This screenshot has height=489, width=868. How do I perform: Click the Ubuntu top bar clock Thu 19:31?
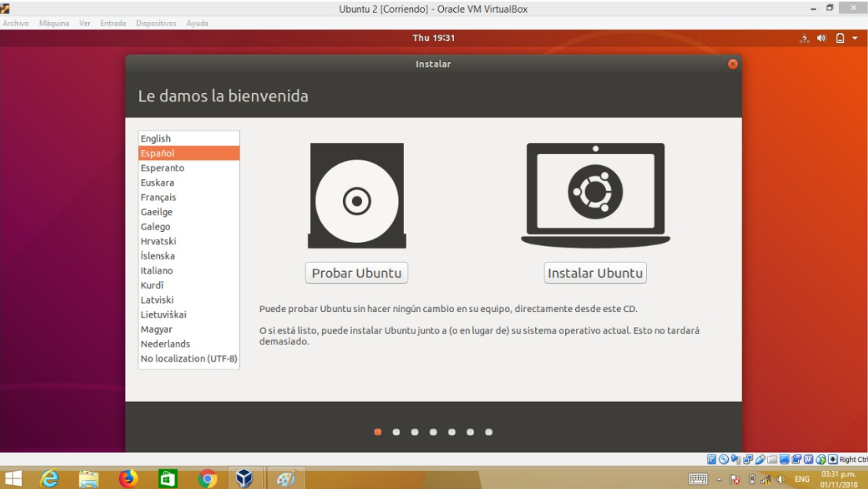(x=434, y=38)
